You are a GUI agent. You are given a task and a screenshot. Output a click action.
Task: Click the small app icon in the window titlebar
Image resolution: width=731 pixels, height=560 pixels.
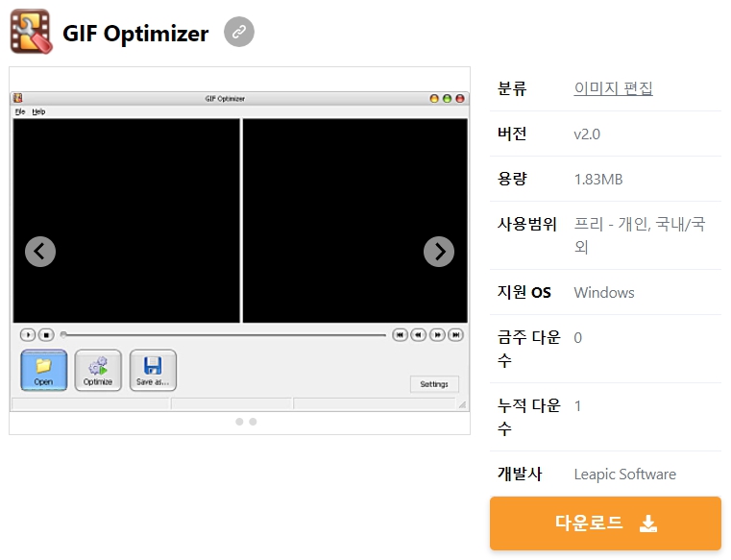coord(18,98)
